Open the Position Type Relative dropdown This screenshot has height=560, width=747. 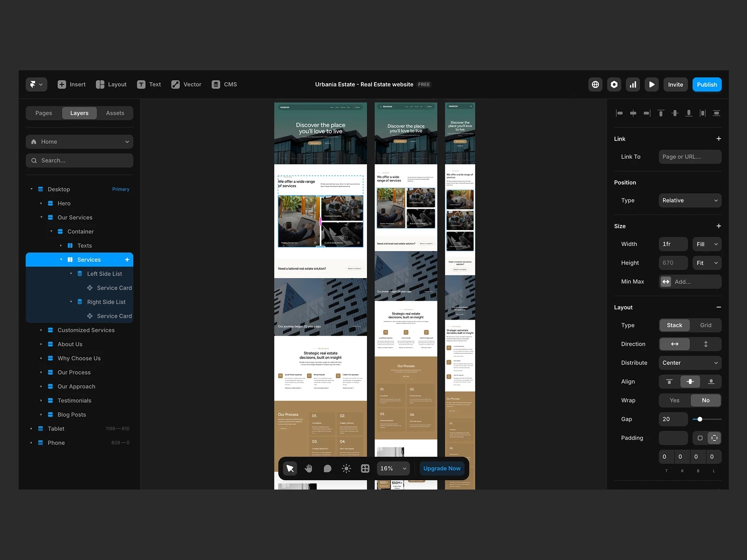pos(690,201)
